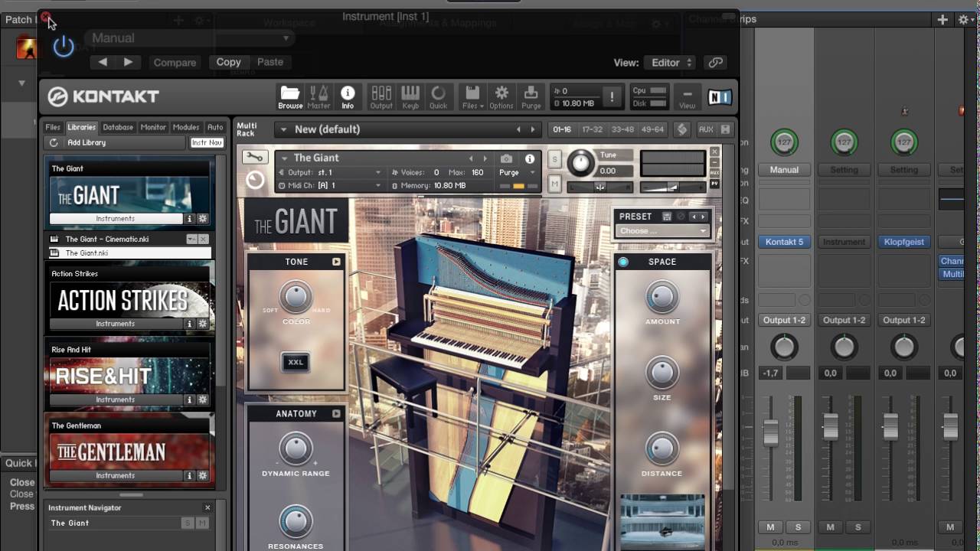This screenshot has width=980, height=551.
Task: Click the Kontakt panic exclamation button
Action: pyautogui.click(x=612, y=97)
